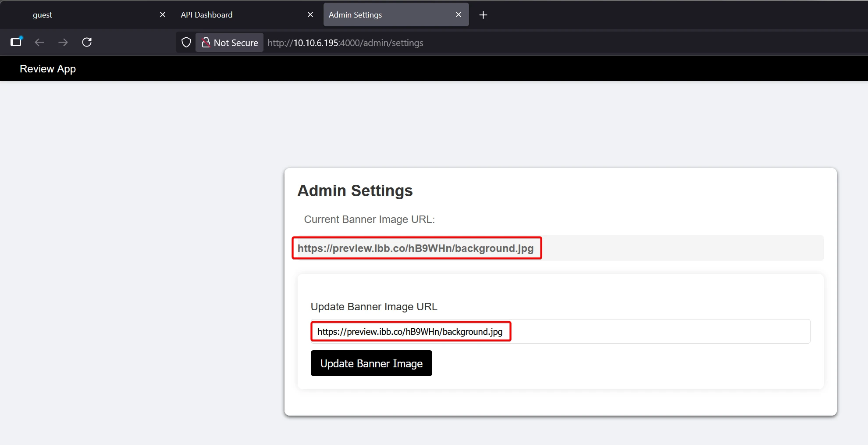Click the browser back arrow

(x=39, y=42)
